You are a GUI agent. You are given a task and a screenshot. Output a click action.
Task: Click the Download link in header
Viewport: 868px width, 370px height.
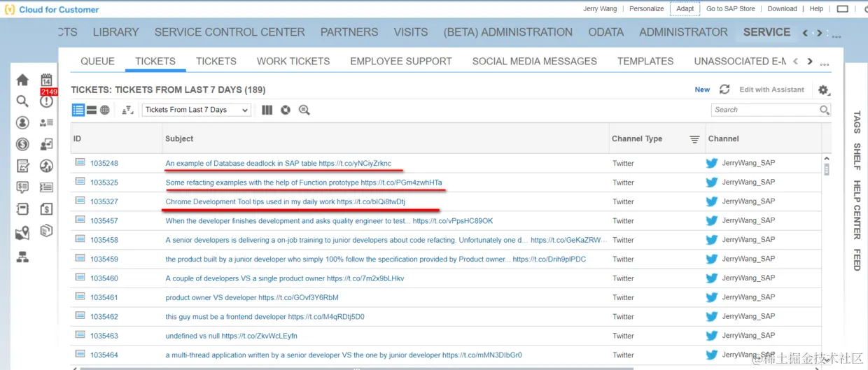click(x=782, y=9)
